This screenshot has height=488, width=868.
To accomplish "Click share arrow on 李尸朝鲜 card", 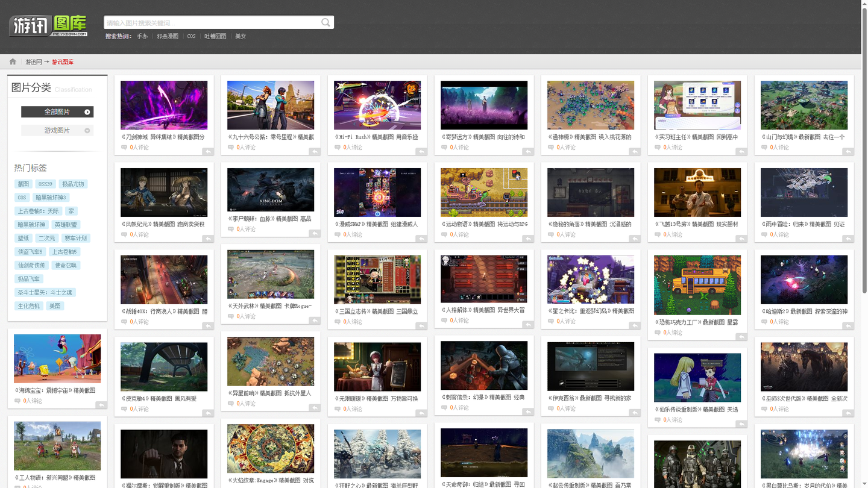I will click(x=315, y=234).
